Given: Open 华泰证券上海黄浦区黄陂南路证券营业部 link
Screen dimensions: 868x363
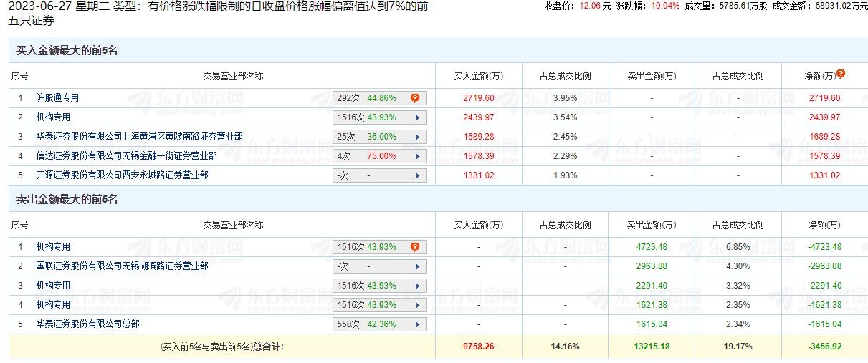Looking at the screenshot, I should tap(139, 137).
